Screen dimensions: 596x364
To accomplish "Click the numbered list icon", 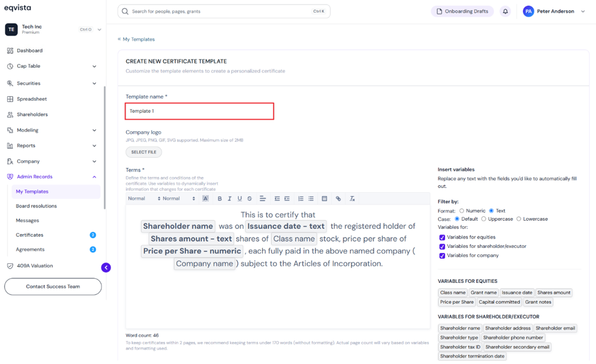I will click(x=301, y=198).
